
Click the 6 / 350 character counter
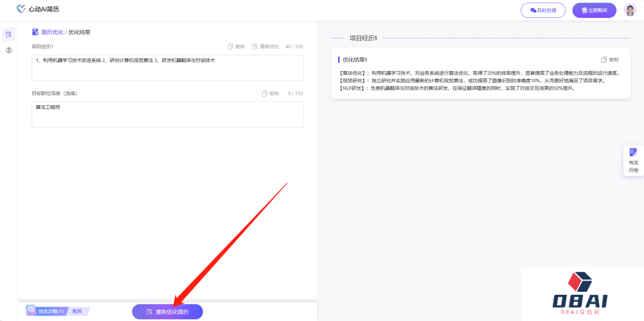pos(295,93)
